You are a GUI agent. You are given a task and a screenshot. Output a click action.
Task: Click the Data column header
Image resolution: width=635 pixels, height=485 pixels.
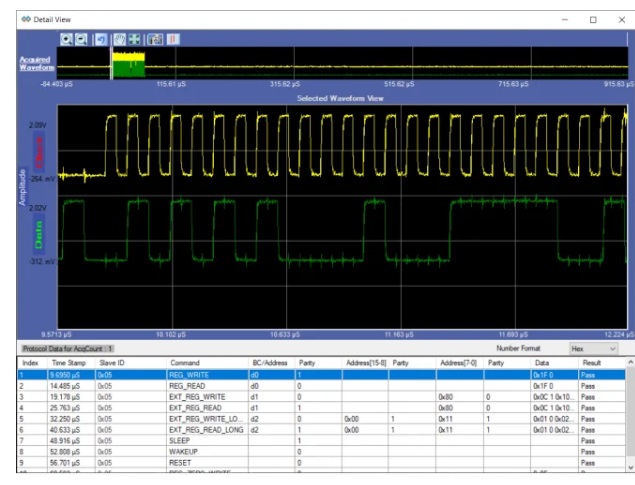coord(542,363)
